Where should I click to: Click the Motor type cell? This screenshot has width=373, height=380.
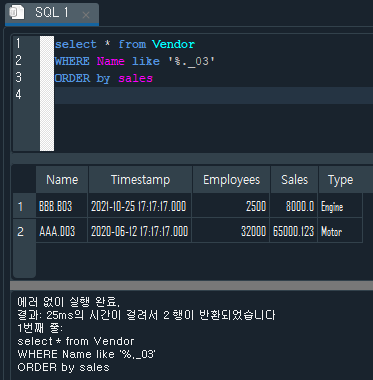coord(340,231)
